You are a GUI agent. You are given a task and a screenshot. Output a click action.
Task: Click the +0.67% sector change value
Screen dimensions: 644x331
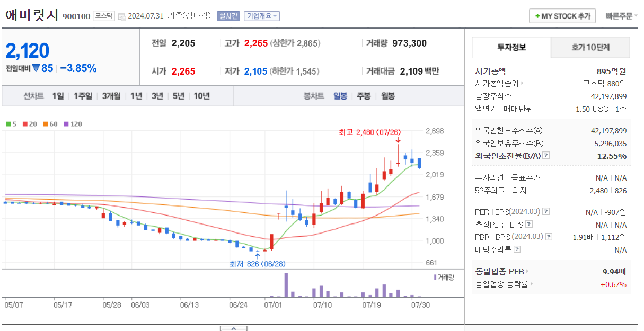click(613, 284)
